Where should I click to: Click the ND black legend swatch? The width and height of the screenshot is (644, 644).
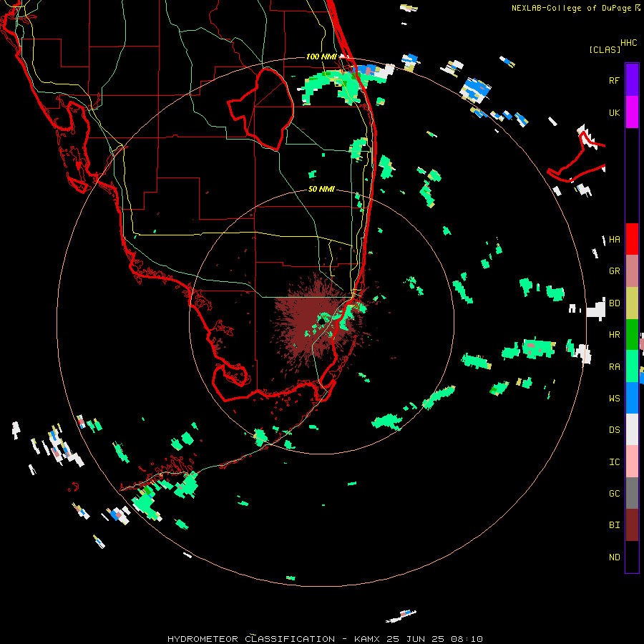tap(632, 557)
